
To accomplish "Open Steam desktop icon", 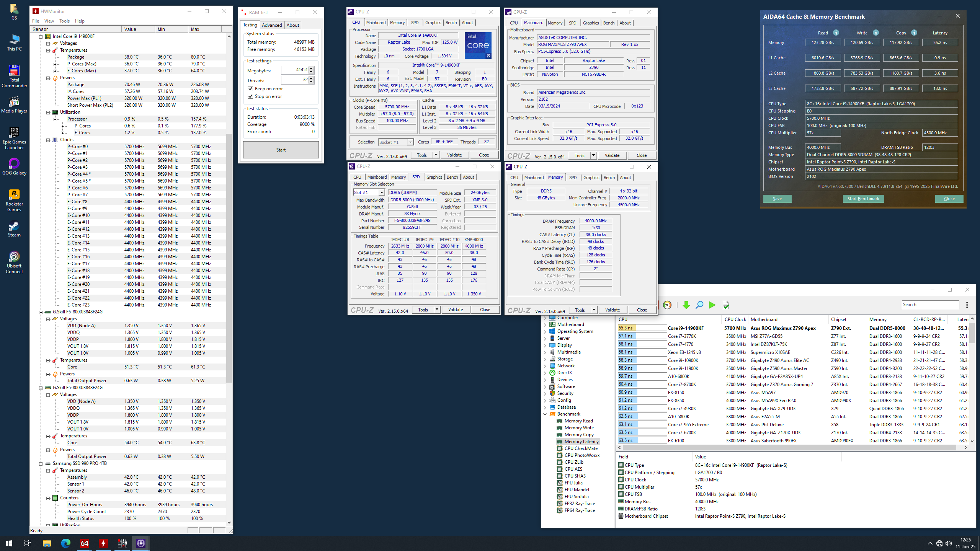I will click(x=14, y=228).
